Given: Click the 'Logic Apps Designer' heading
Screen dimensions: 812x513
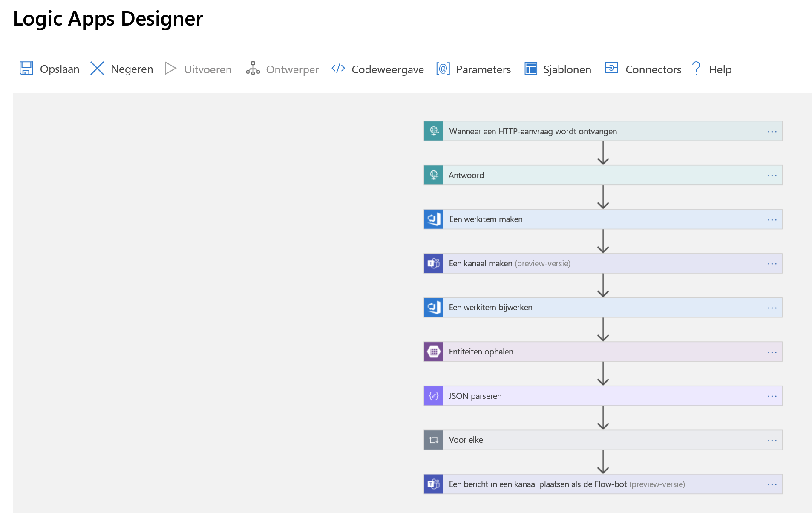Looking at the screenshot, I should (108, 19).
